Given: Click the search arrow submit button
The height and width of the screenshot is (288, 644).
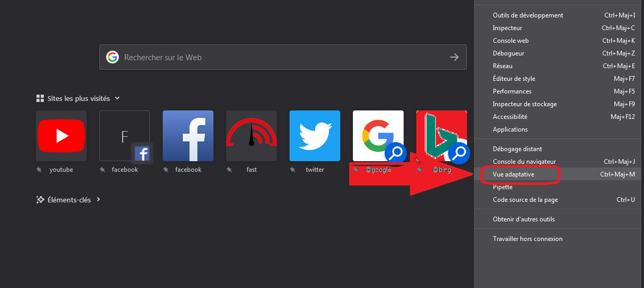Looking at the screenshot, I should 454,57.
